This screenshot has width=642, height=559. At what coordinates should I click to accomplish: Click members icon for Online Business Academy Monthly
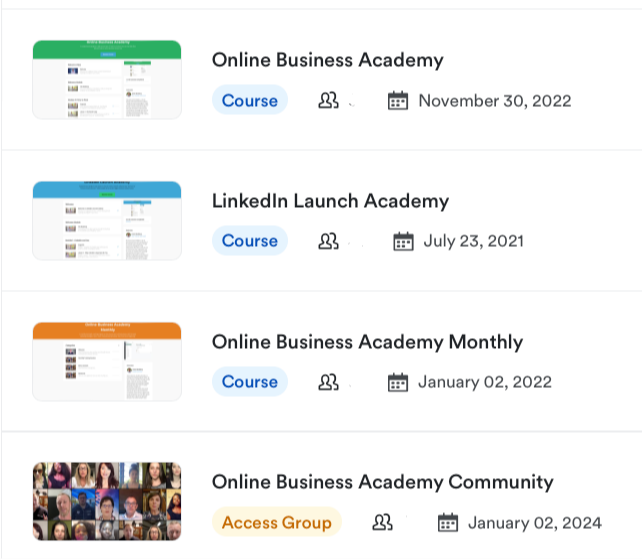(328, 382)
